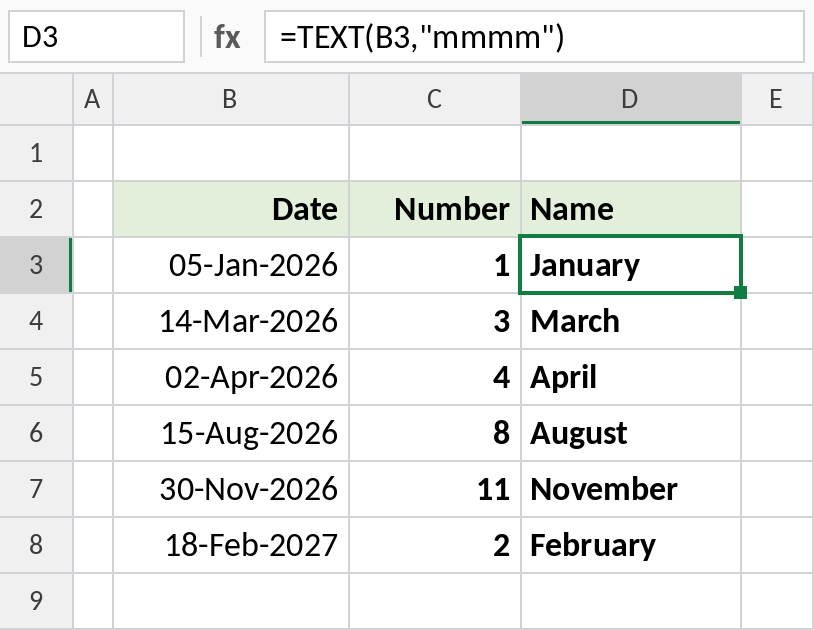Select cell with 02-Apr-2026
The width and height of the screenshot is (814, 630).
coord(231,377)
